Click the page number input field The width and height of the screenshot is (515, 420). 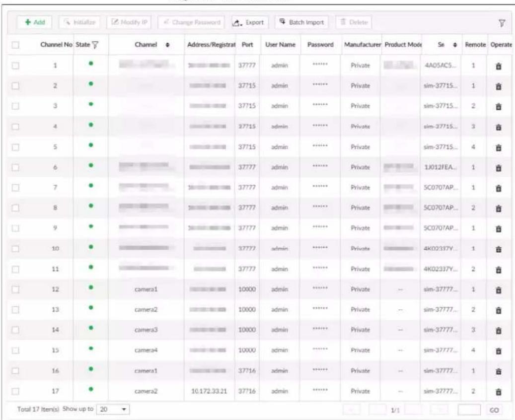(x=469, y=410)
